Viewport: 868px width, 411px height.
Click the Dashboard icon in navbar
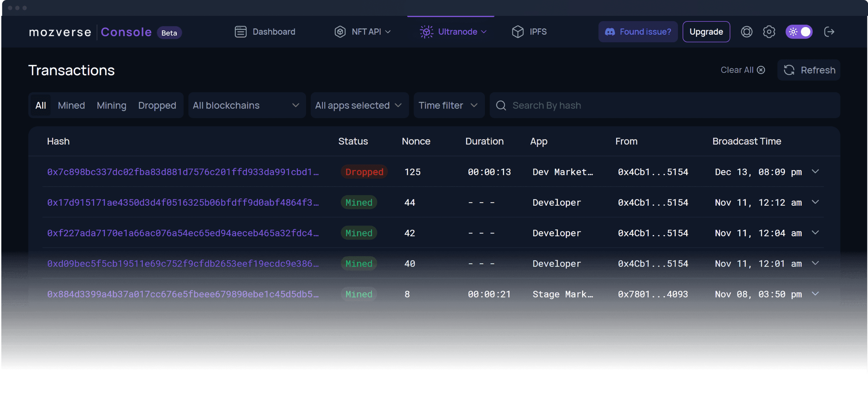click(x=241, y=32)
